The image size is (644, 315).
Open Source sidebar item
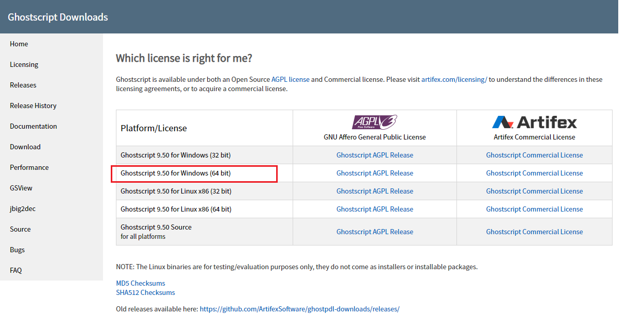[20, 229]
